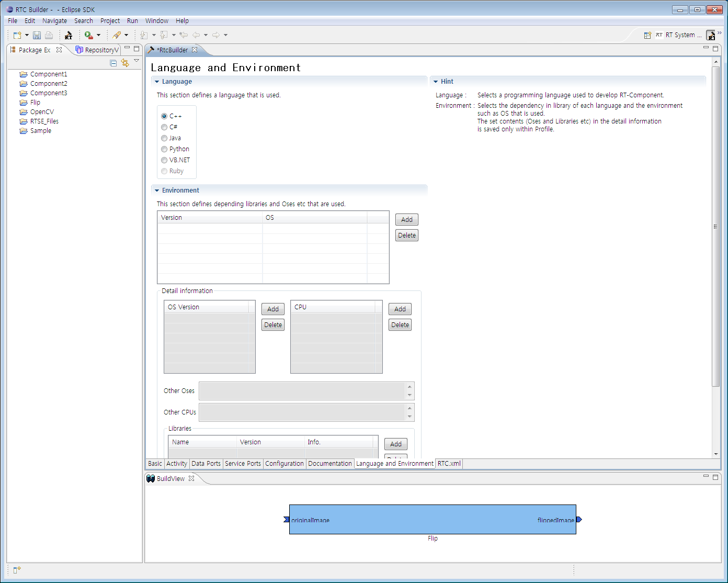Screen dimensions: 728x583
Task: Click the Search flashlight toolbar icon
Action: pyautogui.click(x=117, y=35)
